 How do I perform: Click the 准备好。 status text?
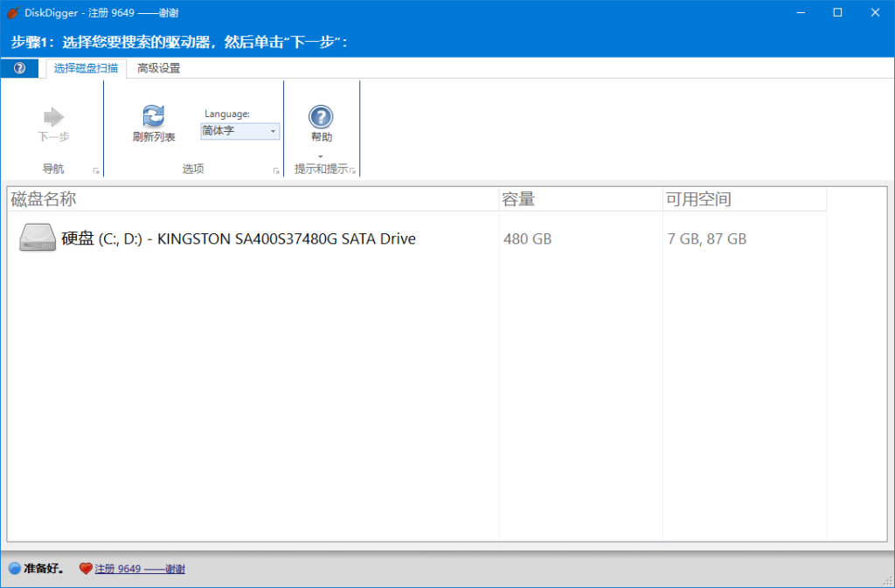click(44, 569)
